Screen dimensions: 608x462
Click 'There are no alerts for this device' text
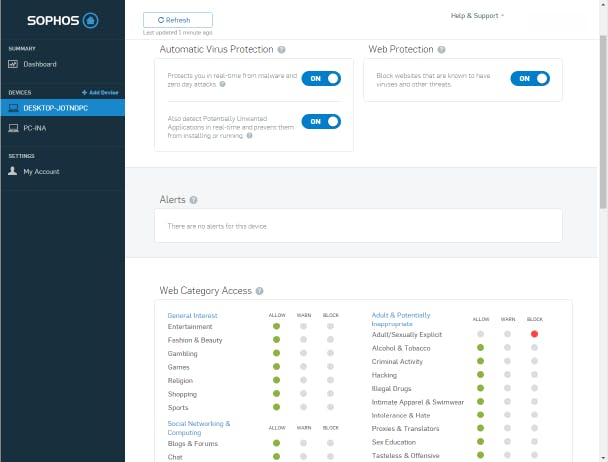(x=217, y=226)
